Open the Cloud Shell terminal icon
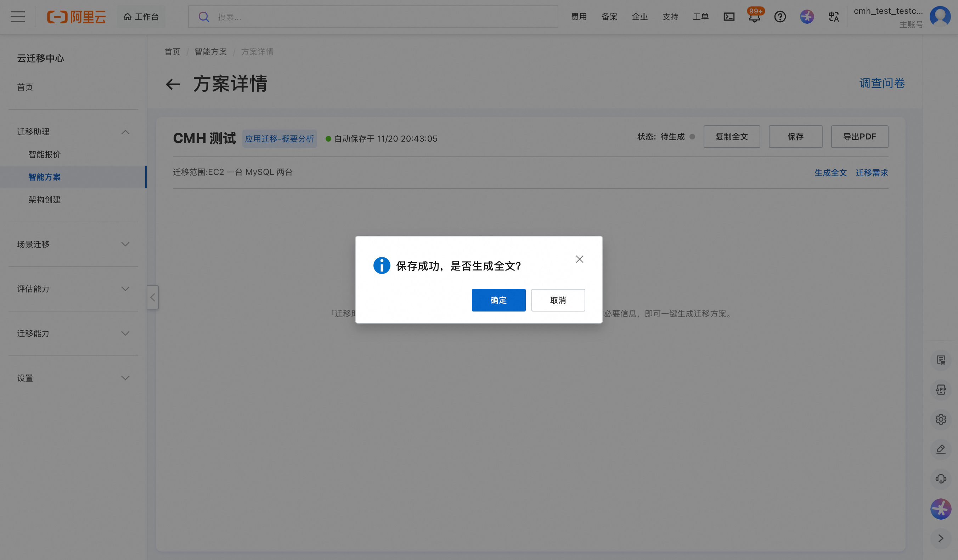This screenshot has height=560, width=958. pyautogui.click(x=729, y=17)
